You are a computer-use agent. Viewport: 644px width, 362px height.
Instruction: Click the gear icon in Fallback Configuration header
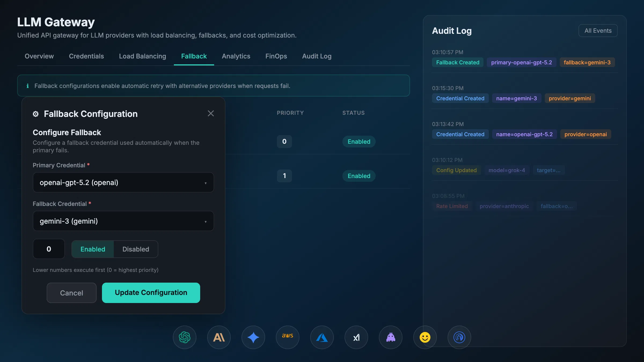pos(35,114)
